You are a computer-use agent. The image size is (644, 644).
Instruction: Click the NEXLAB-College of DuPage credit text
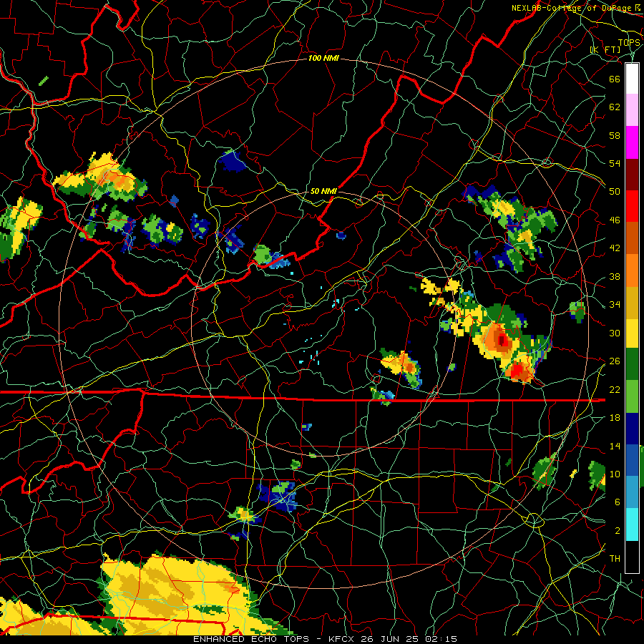tap(571, 8)
